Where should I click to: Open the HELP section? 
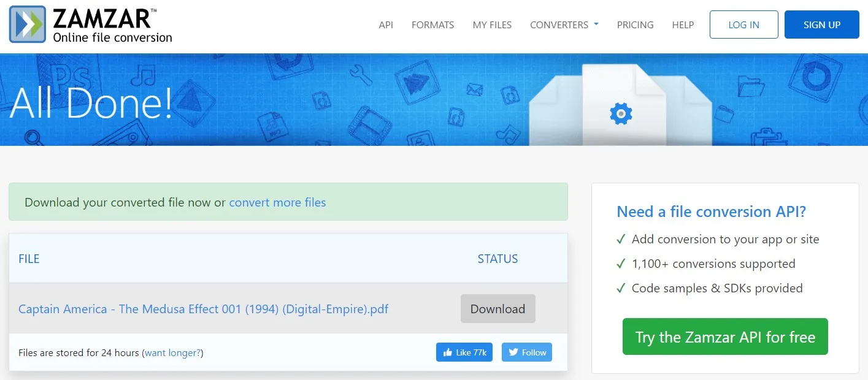[x=683, y=25]
